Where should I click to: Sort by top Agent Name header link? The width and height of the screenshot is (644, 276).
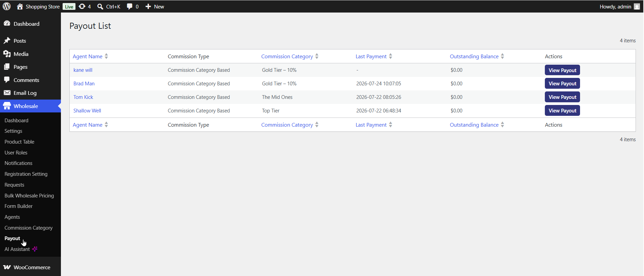(88, 56)
